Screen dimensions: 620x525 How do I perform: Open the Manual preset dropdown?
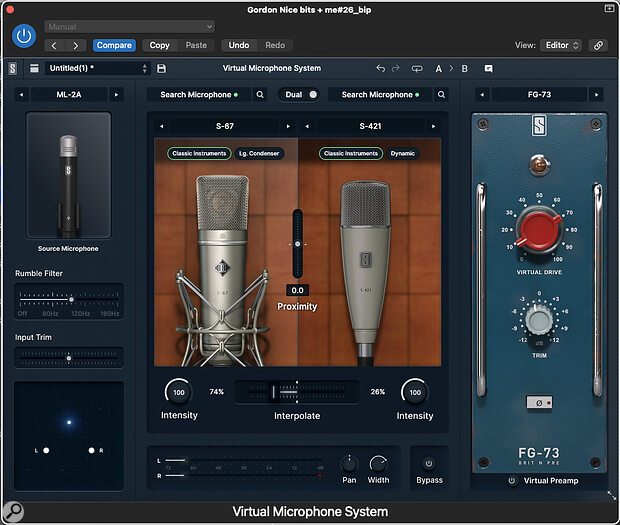coord(130,27)
